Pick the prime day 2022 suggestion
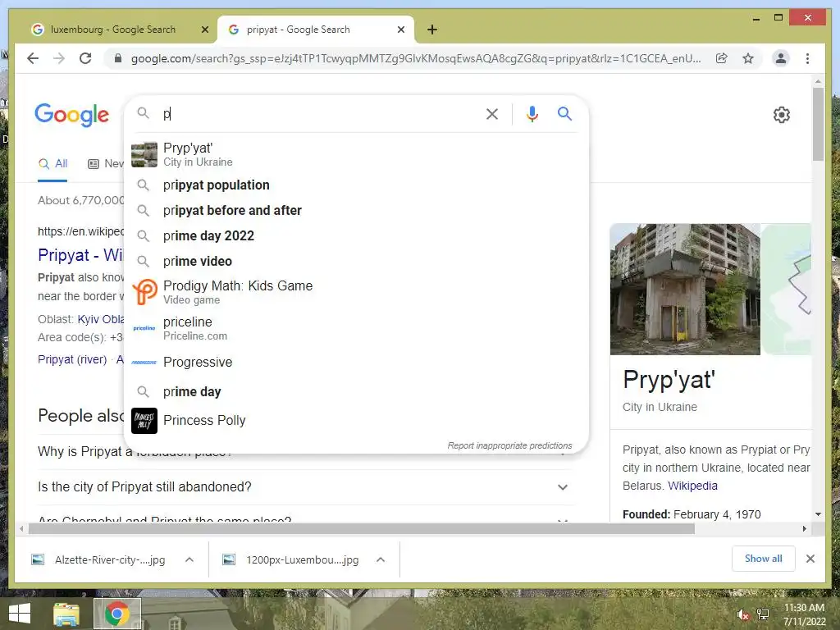Screen dimensions: 840x630 tap(356, 235)
